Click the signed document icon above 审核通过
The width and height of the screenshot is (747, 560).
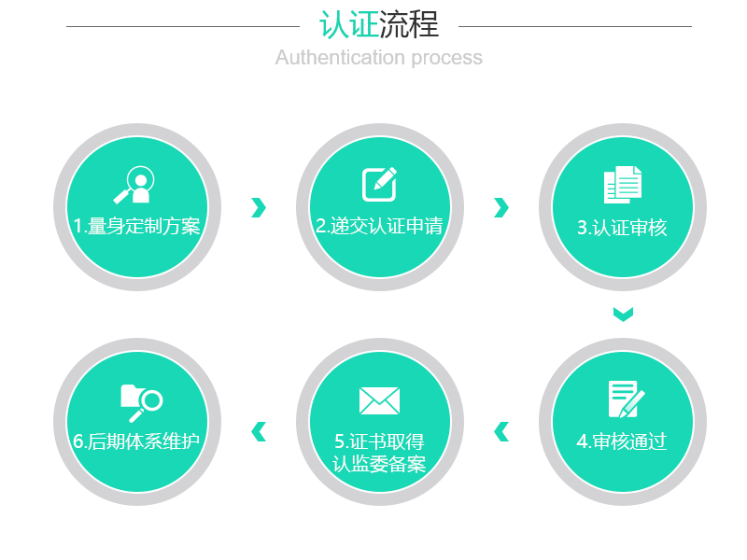[625, 399]
